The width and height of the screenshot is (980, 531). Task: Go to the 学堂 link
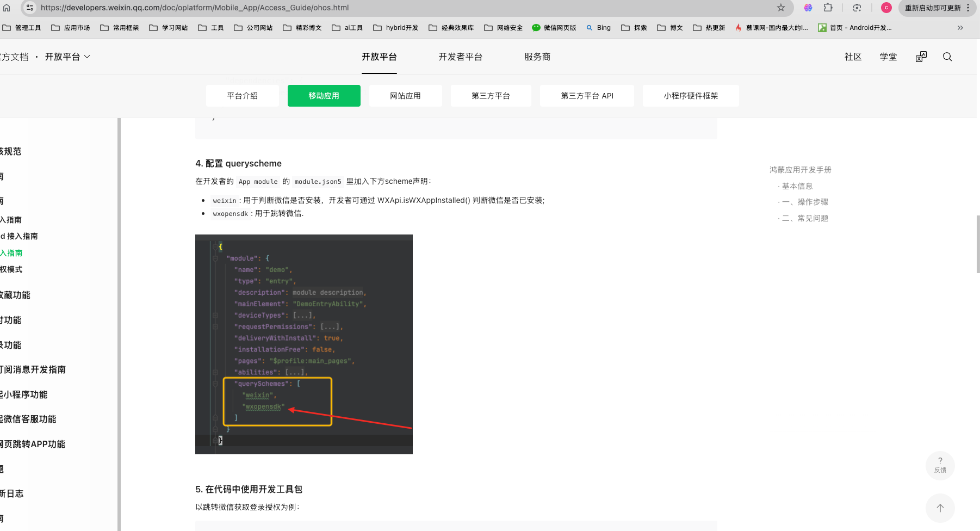[889, 57]
